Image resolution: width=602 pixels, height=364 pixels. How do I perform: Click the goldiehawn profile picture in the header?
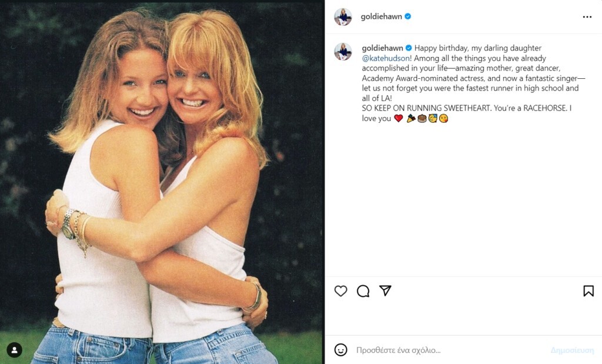click(x=343, y=17)
